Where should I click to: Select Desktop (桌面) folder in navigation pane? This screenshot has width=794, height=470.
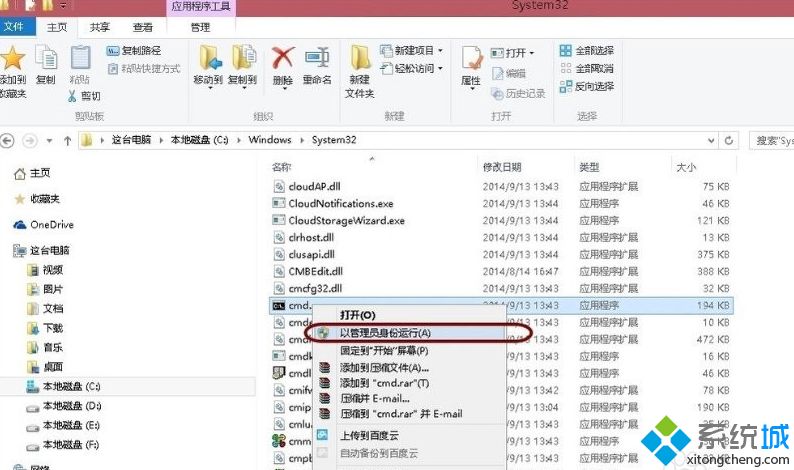coord(46,367)
